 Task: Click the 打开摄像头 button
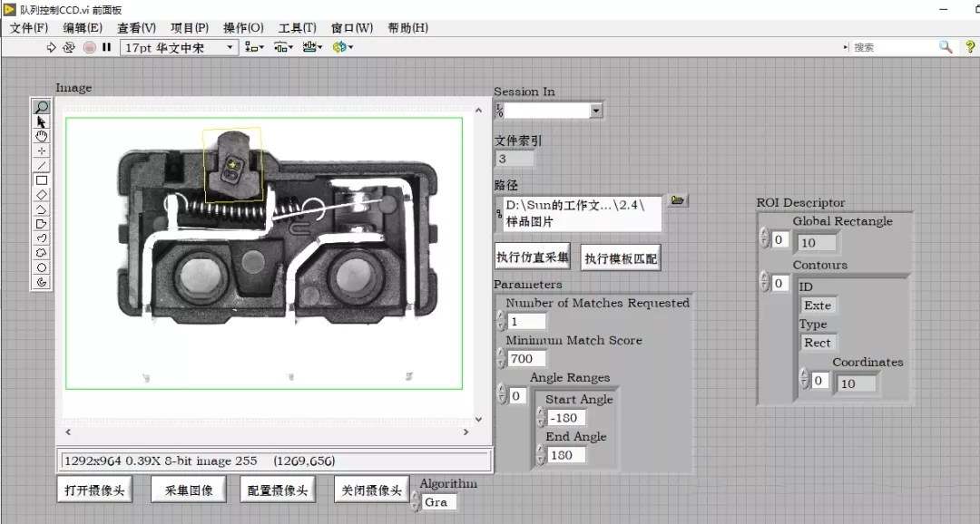(94, 490)
